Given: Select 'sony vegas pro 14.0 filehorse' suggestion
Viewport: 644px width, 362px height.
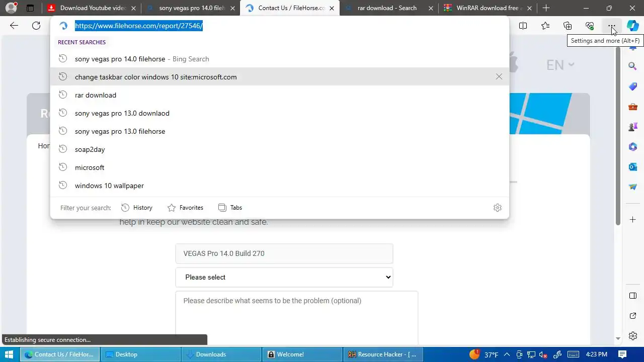Looking at the screenshot, I should point(280,59).
